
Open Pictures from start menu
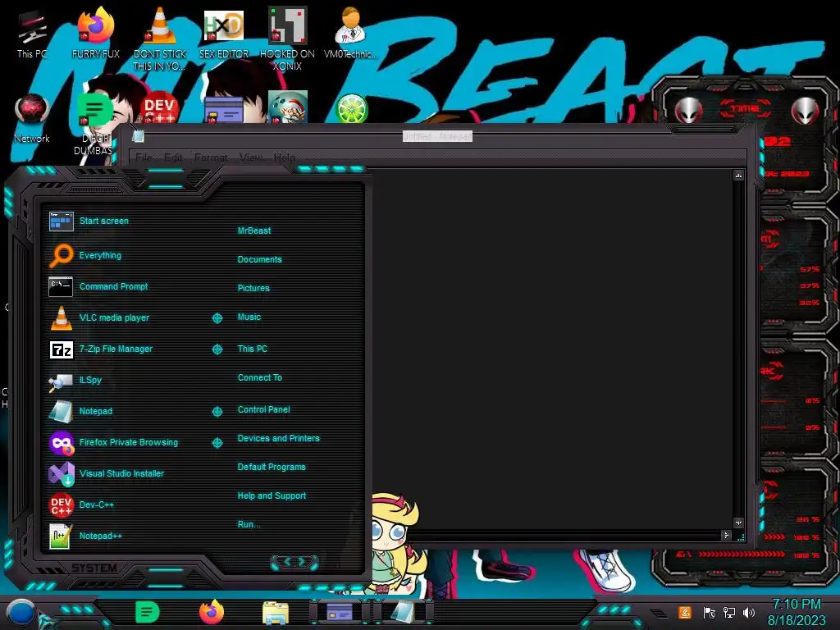point(253,288)
